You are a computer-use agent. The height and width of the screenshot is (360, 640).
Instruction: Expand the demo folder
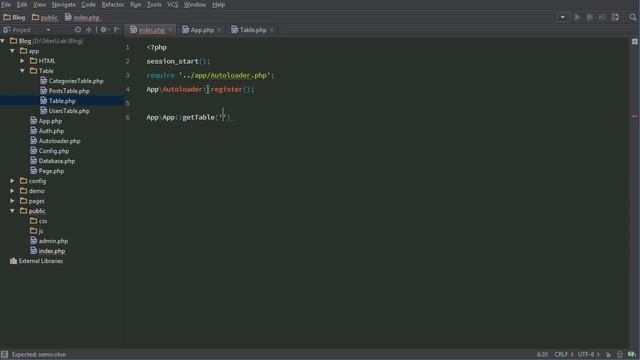point(12,191)
